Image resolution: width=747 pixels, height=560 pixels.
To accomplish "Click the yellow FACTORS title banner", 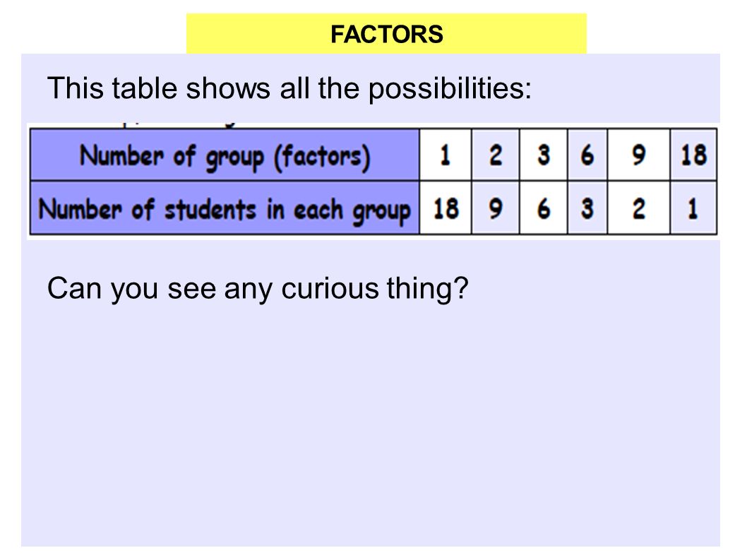I will (386, 34).
